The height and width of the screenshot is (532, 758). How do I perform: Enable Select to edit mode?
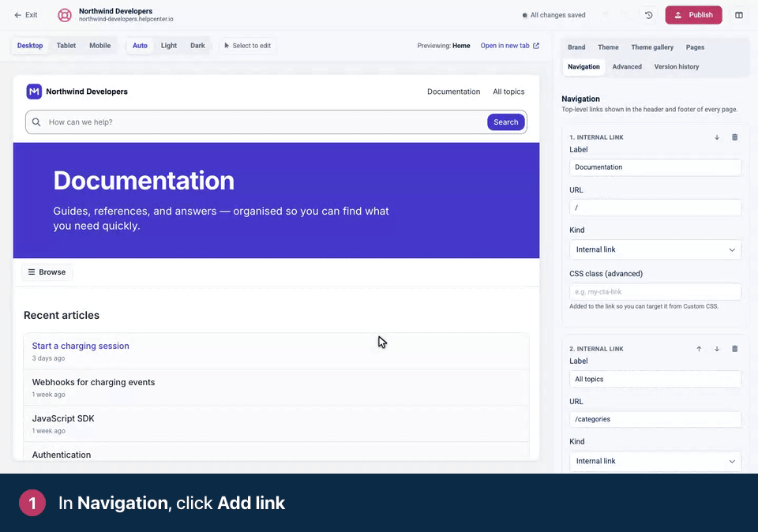pos(247,46)
